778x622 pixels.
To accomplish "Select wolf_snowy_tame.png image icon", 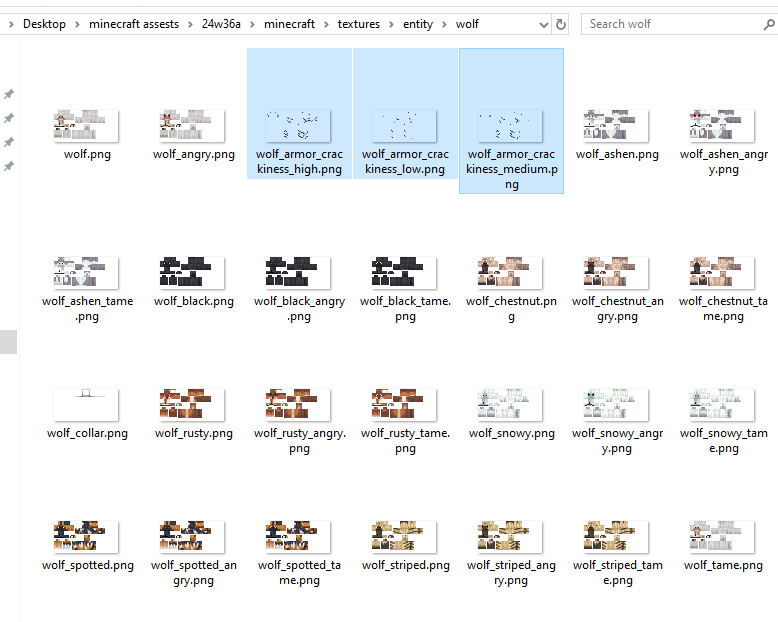I will pyautogui.click(x=722, y=405).
